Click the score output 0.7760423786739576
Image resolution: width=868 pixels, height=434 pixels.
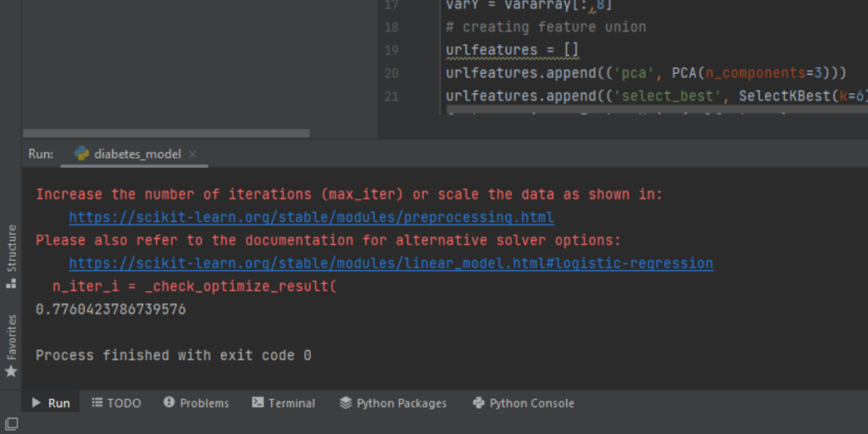pos(111,309)
